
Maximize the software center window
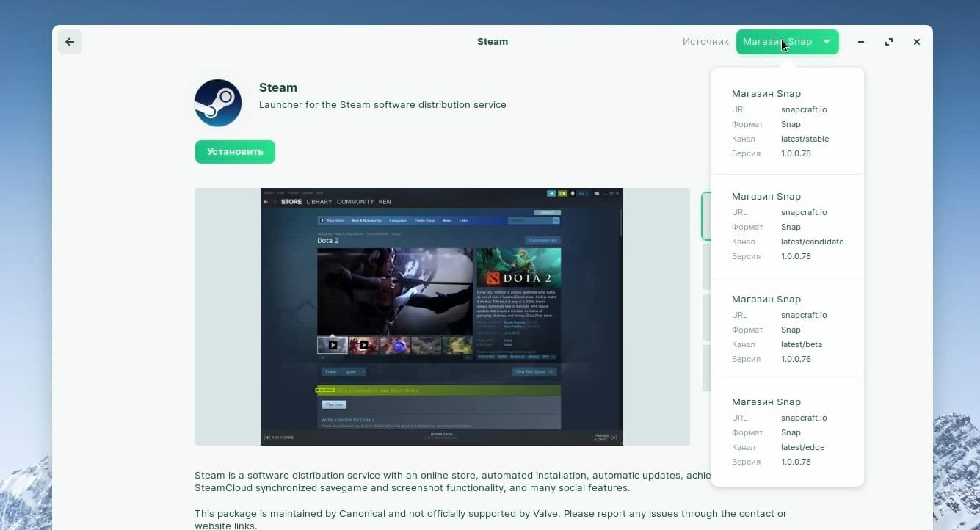[x=889, y=42]
